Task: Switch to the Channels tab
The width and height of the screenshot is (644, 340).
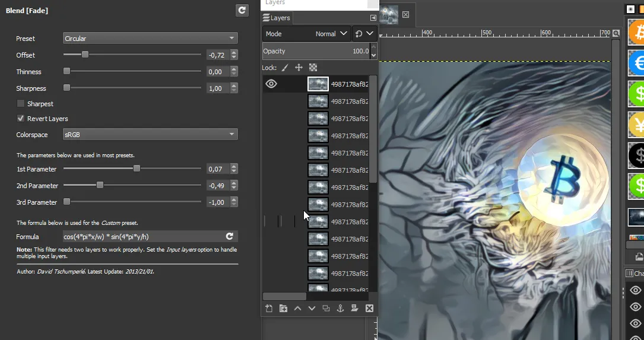Action: tap(635, 273)
